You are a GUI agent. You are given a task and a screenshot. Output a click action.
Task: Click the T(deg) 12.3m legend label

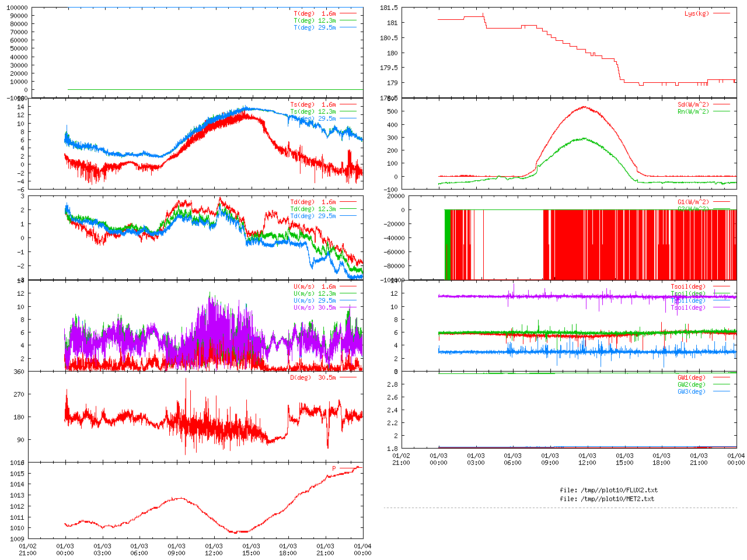click(315, 20)
